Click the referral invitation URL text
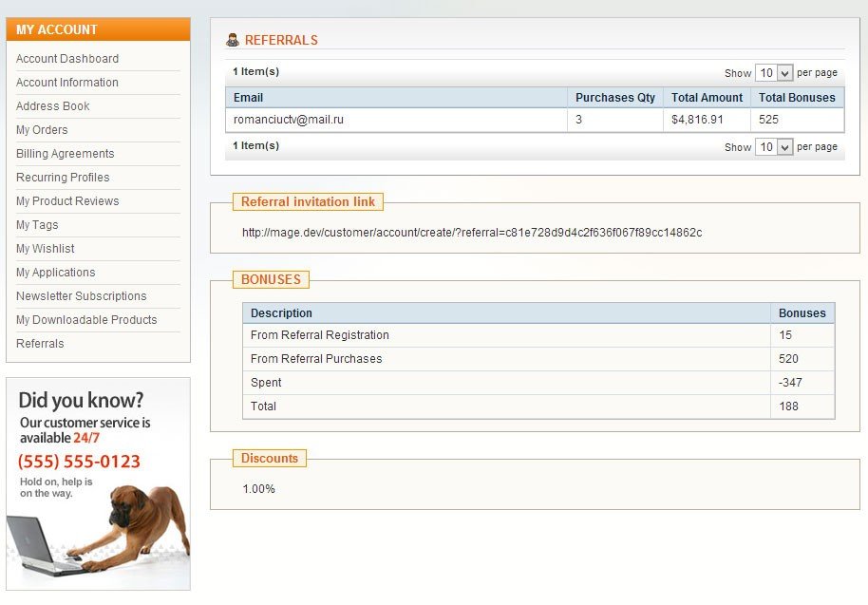This screenshot has width=868, height=605. 472,233
